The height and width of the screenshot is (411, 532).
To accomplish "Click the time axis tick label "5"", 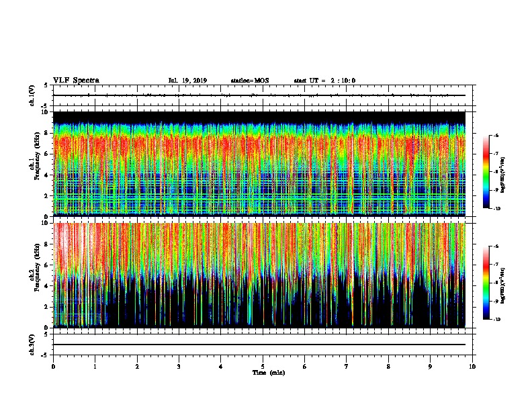I will [x=263, y=367].
